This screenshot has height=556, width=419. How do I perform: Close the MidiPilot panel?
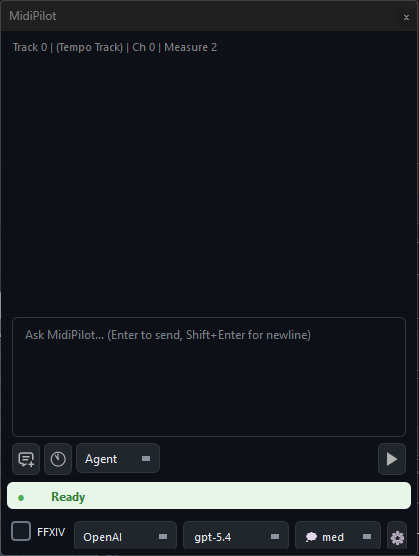pyautogui.click(x=406, y=17)
